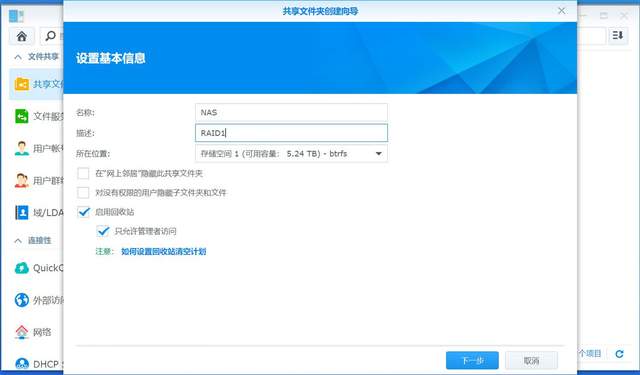This screenshot has height=375, width=640.
Task: Click the Control Panel app icon in title bar
Action: point(16,16)
